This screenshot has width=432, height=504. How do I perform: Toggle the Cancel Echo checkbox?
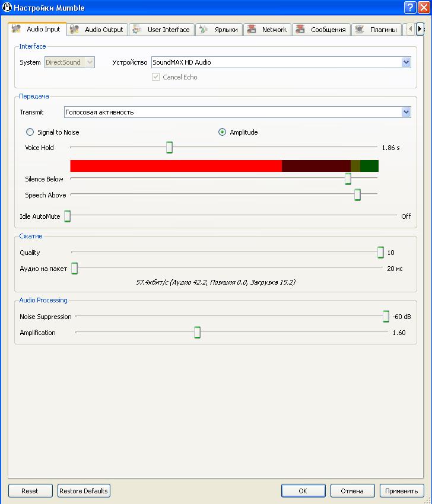pyautogui.click(x=156, y=77)
